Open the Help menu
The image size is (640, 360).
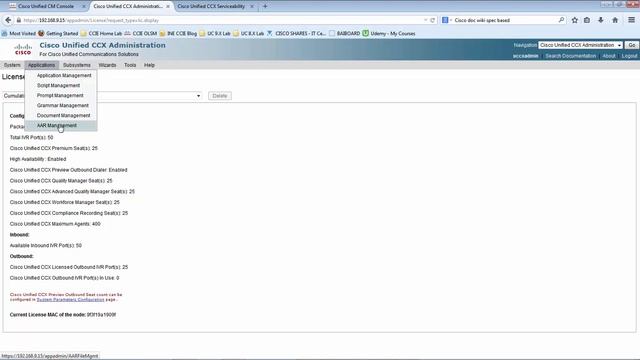tap(149, 65)
